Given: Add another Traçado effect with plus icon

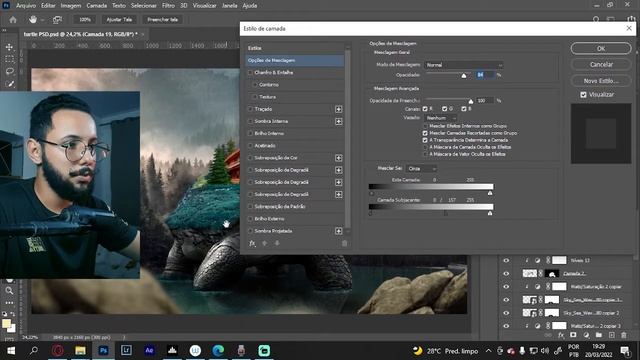Looking at the screenshot, I should click(338, 109).
